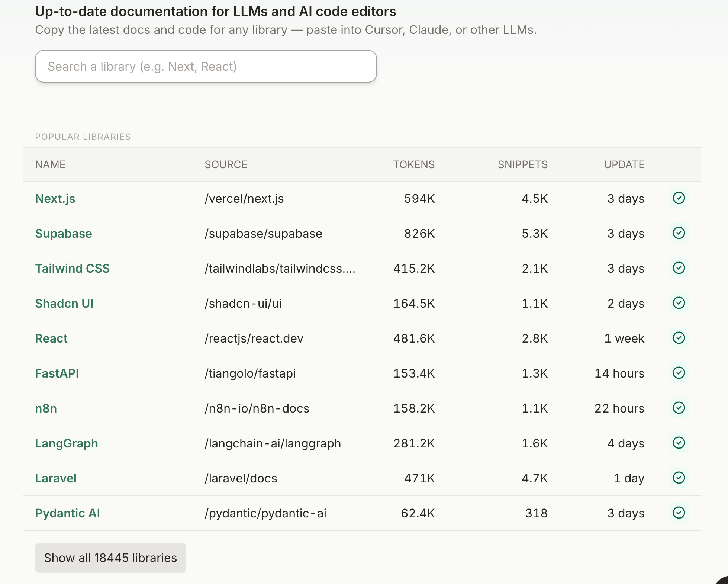Click the UPDATE column header
Viewport: 728px width, 584px height.
(624, 164)
